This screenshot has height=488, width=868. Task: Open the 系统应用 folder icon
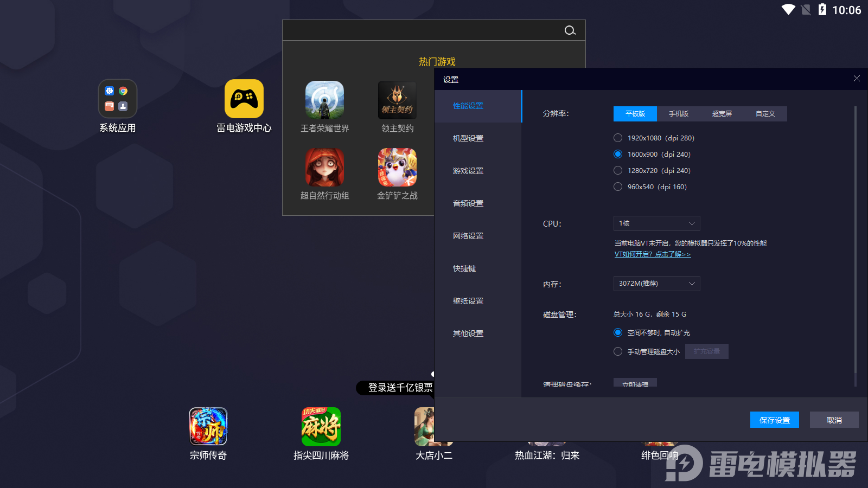pyautogui.click(x=118, y=99)
